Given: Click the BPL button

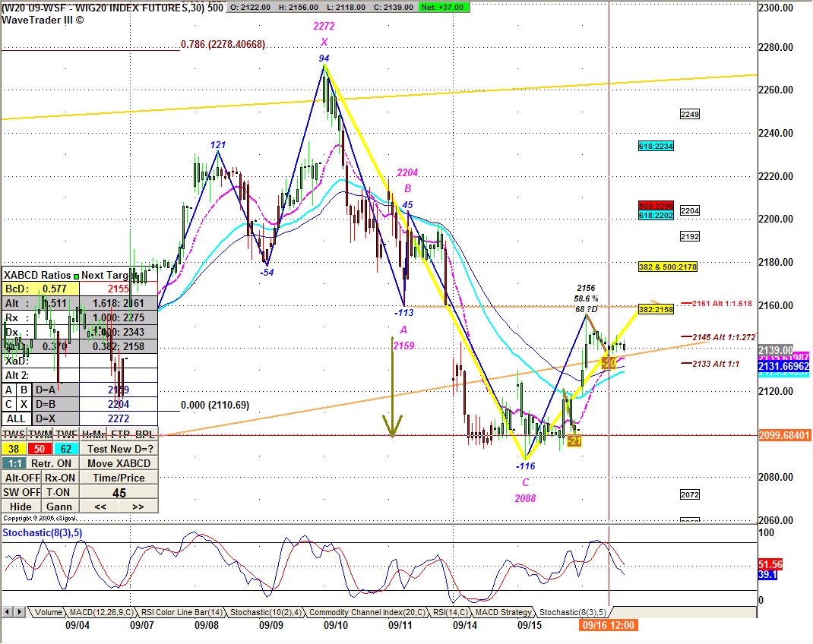Looking at the screenshot, I should [145, 434].
